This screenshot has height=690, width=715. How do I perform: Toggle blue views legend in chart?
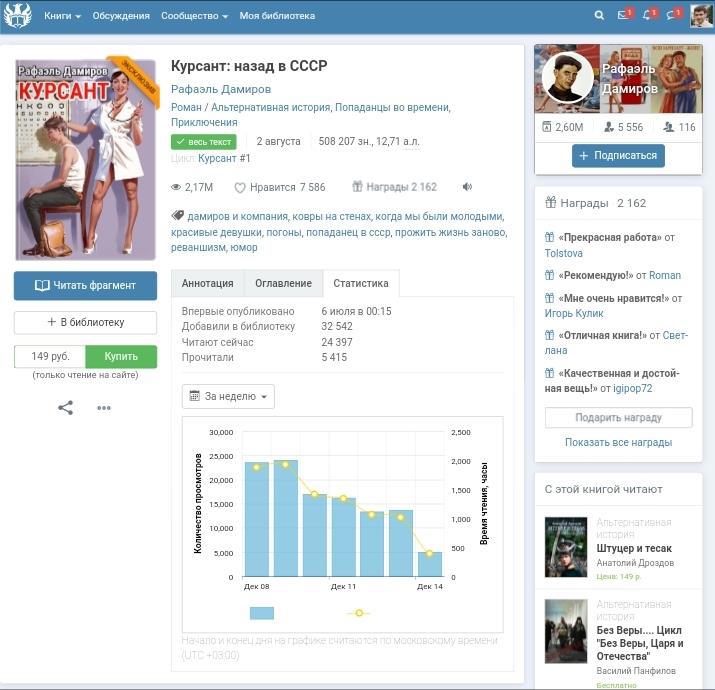tap(262, 613)
